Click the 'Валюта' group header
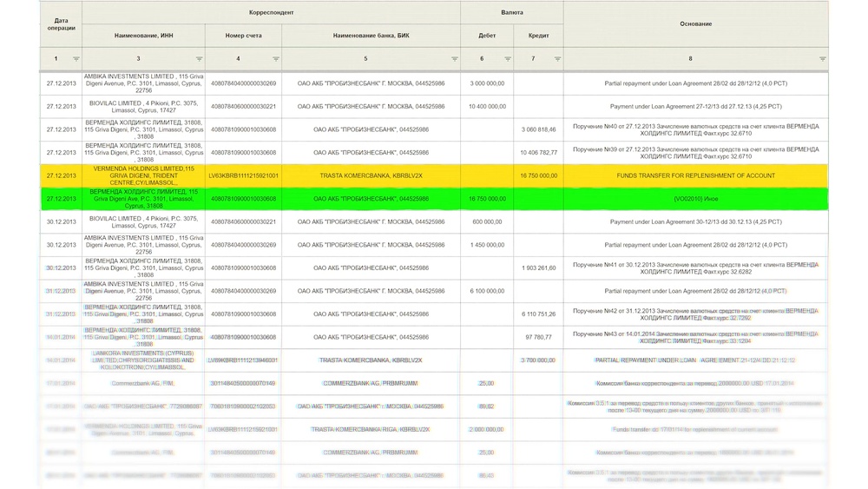868x489 pixels. pos(512,13)
